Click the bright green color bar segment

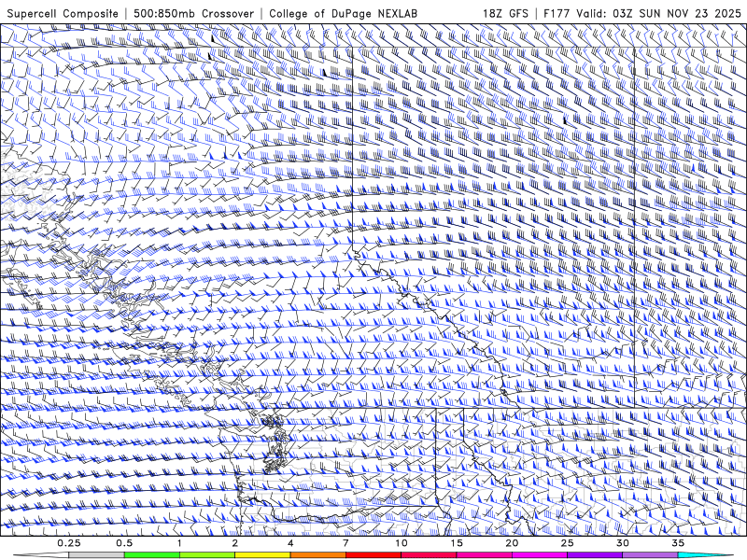152,555
